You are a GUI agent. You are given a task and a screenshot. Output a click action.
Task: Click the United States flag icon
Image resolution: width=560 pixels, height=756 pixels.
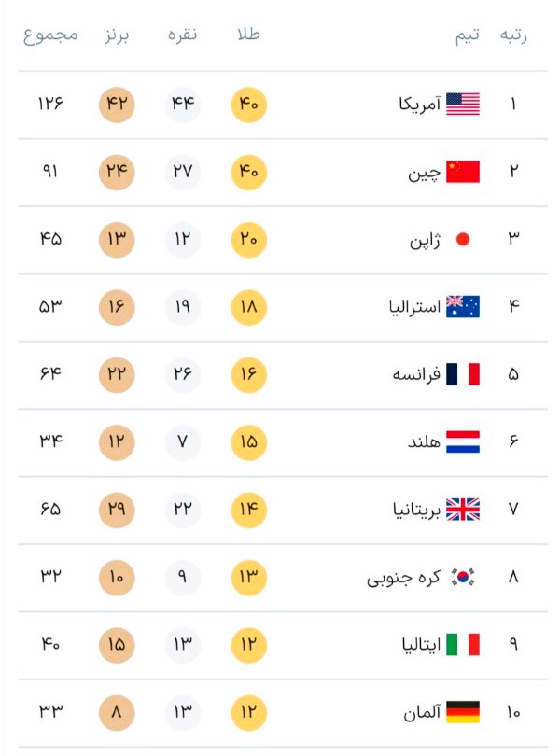463,105
